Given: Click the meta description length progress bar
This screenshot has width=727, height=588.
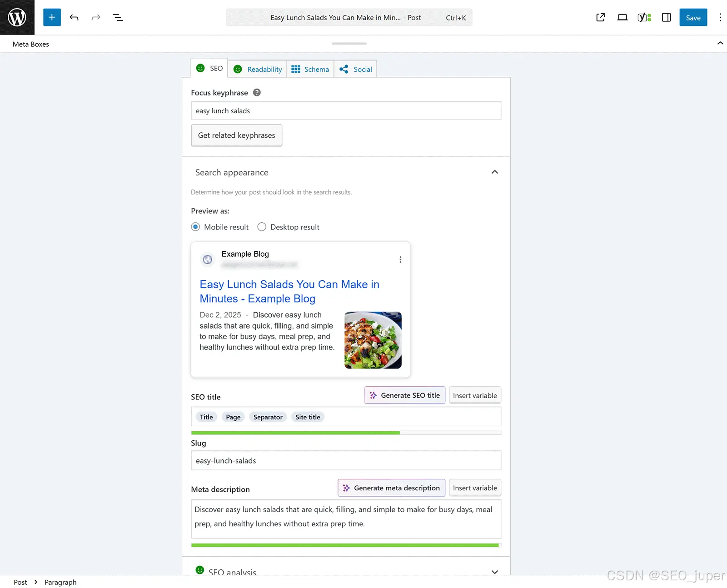Looking at the screenshot, I should [346, 545].
